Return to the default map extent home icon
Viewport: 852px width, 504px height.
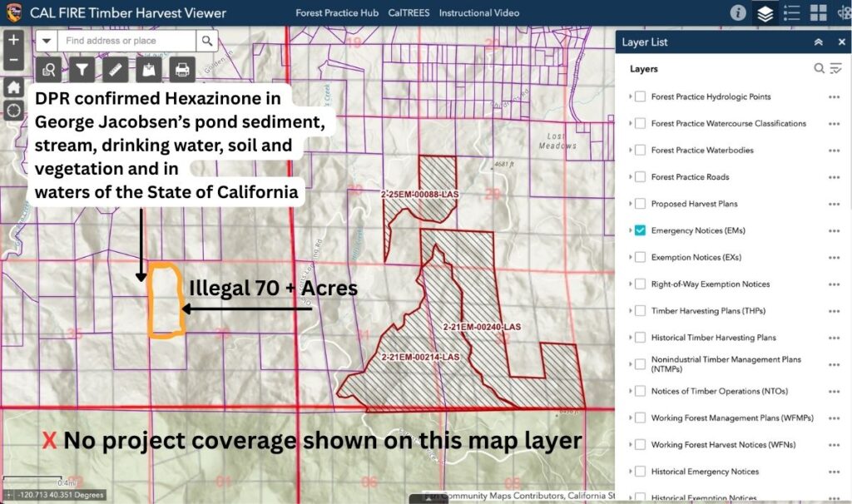tap(13, 86)
